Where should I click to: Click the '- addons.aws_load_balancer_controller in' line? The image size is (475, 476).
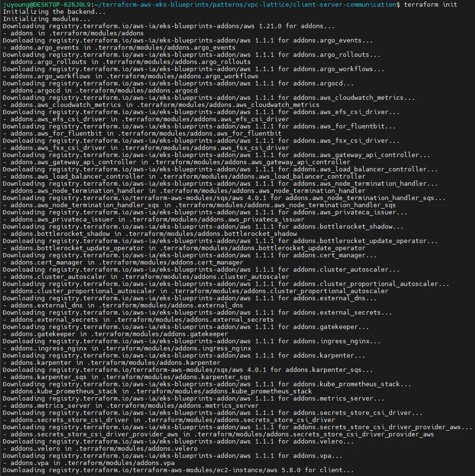coord(184,176)
